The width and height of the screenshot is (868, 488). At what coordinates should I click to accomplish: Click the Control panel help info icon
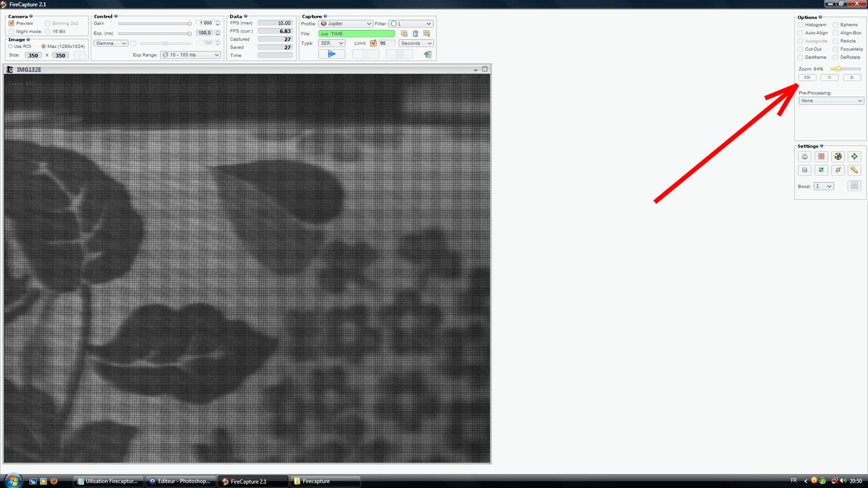pyautogui.click(x=116, y=16)
